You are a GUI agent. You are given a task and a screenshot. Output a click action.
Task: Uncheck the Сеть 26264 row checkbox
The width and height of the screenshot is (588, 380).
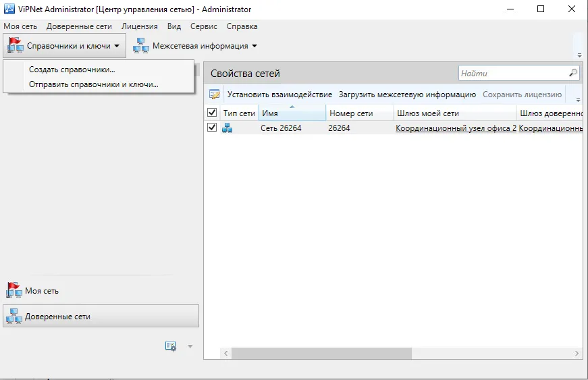coord(212,128)
